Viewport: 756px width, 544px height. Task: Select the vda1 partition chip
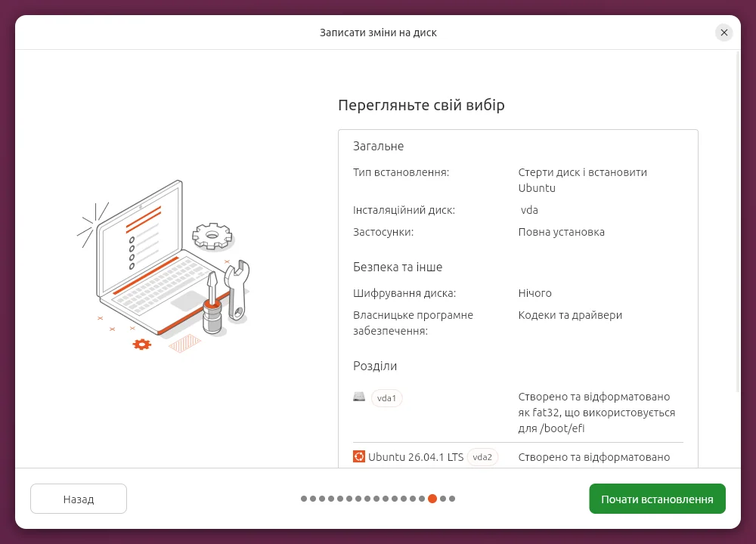(386, 398)
